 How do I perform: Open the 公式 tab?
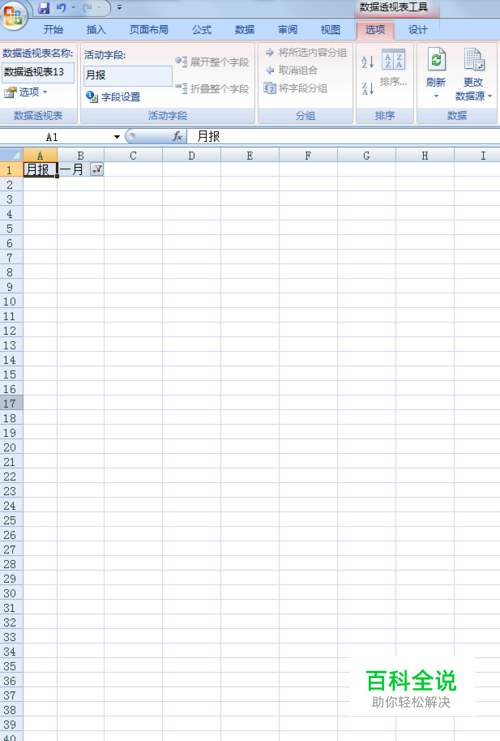202,30
